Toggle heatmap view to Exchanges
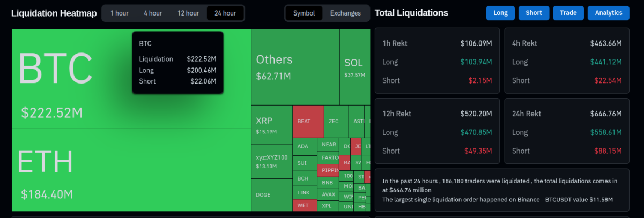Image resolution: width=644 pixels, height=218 pixels. pyautogui.click(x=345, y=13)
